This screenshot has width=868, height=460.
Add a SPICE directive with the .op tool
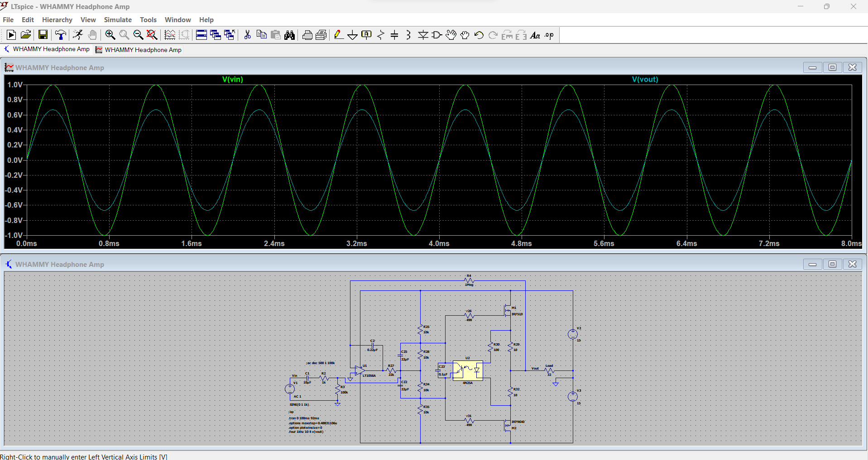549,35
